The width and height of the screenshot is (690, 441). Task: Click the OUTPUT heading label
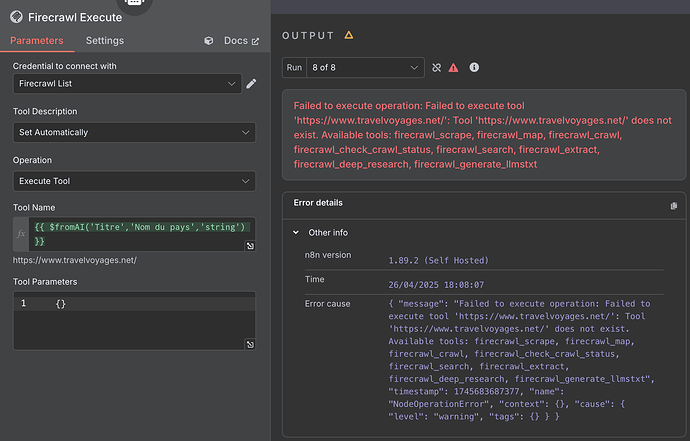click(308, 35)
